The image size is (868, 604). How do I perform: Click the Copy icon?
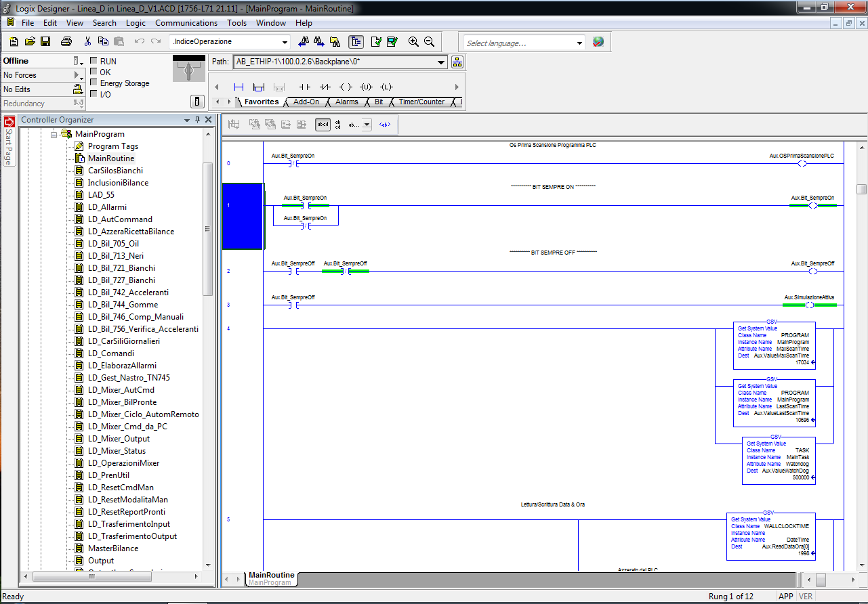(103, 41)
